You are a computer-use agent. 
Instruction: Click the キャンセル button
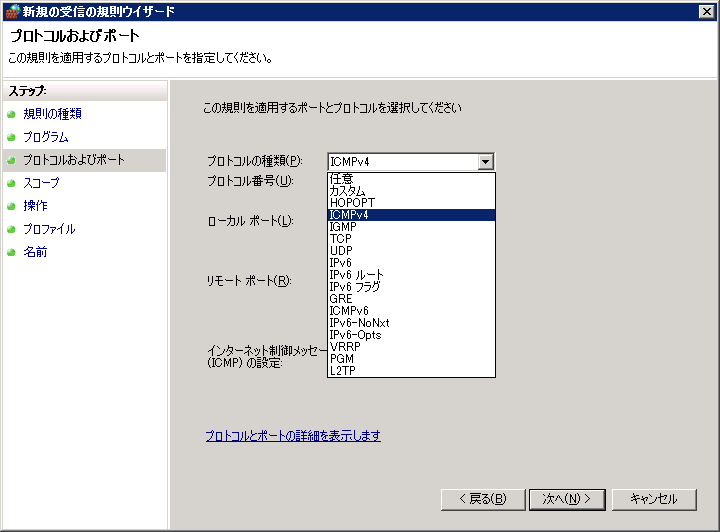pos(654,499)
